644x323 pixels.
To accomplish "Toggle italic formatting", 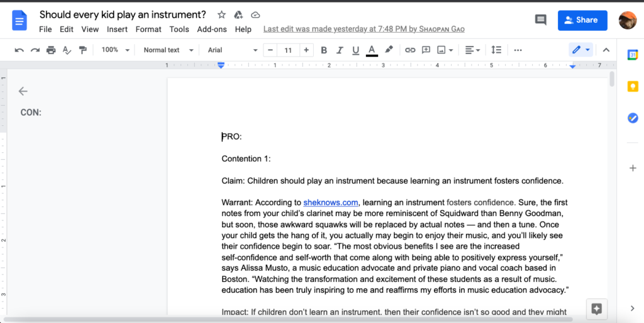I will click(340, 50).
